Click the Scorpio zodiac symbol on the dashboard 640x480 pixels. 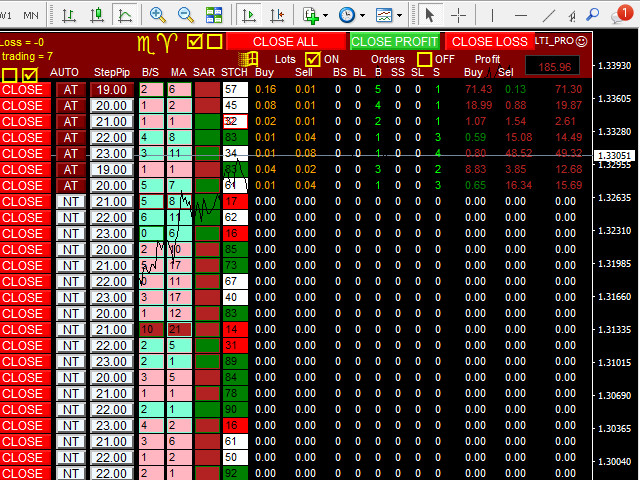(x=146, y=44)
